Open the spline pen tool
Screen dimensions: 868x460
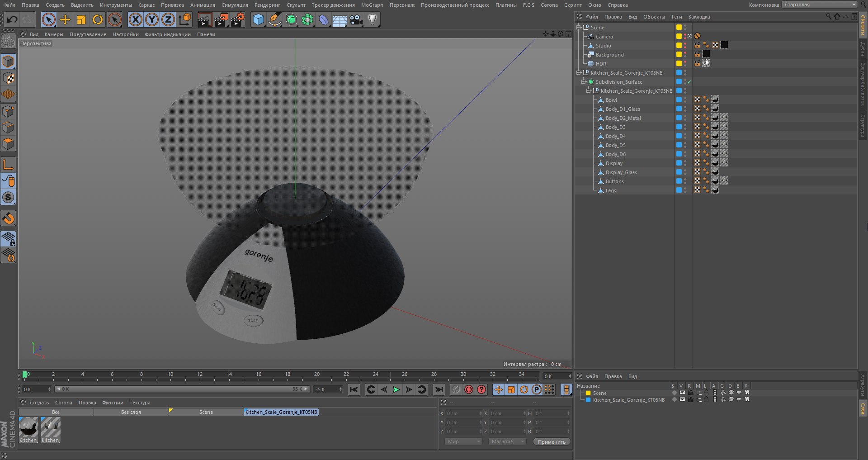pyautogui.click(x=274, y=19)
